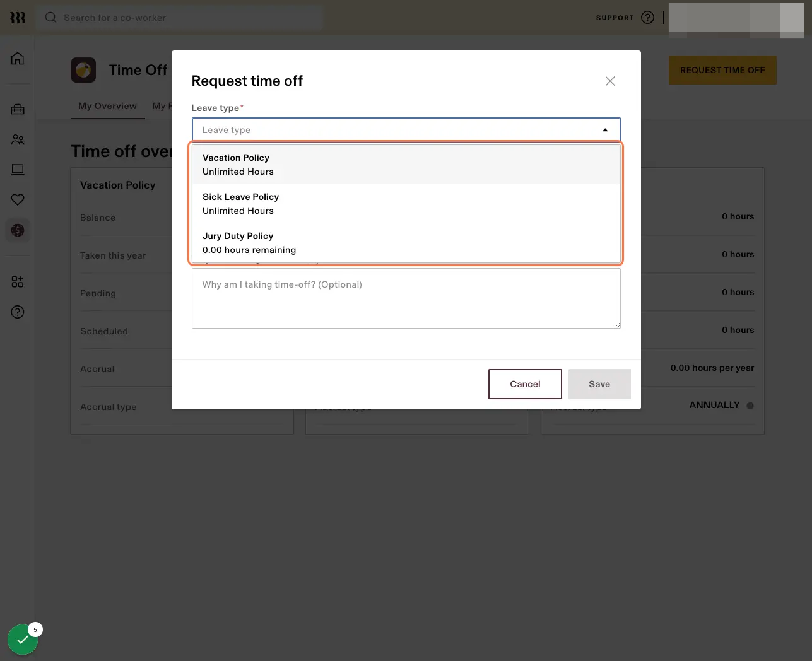Viewport: 812px width, 661px height.
Task: Click the Pending label
Action: coord(98,293)
